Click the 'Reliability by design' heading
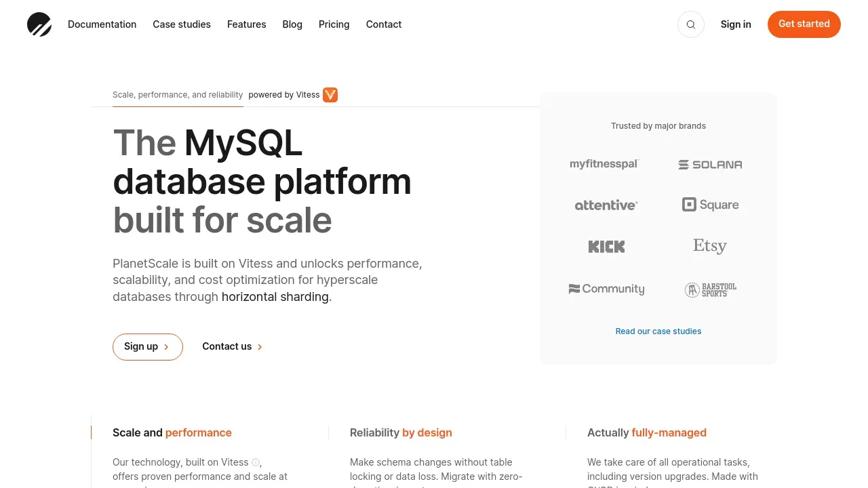This screenshot has width=868, height=488. [x=401, y=433]
